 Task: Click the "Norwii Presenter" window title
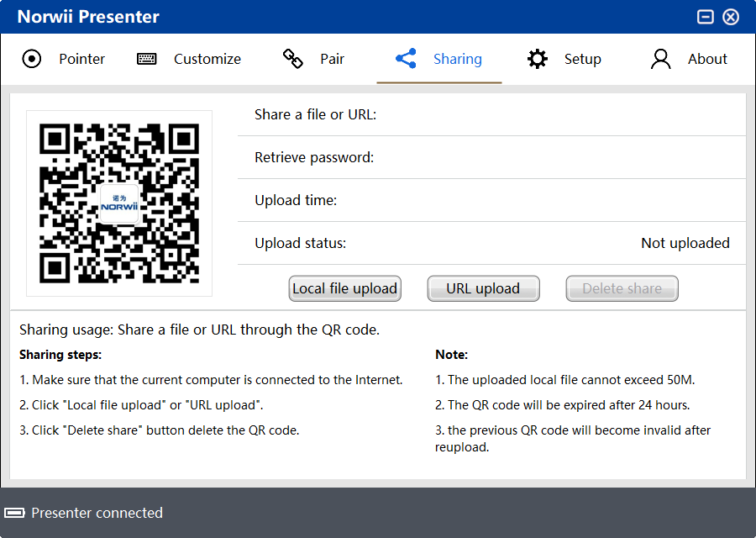point(88,17)
